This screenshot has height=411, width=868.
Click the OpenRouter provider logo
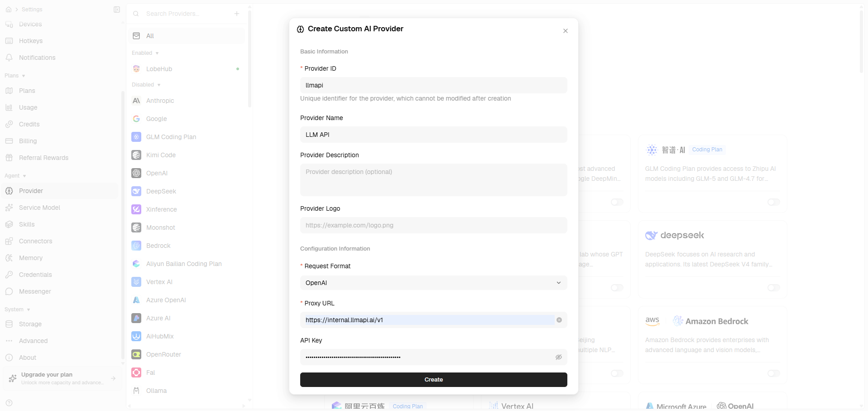click(136, 354)
